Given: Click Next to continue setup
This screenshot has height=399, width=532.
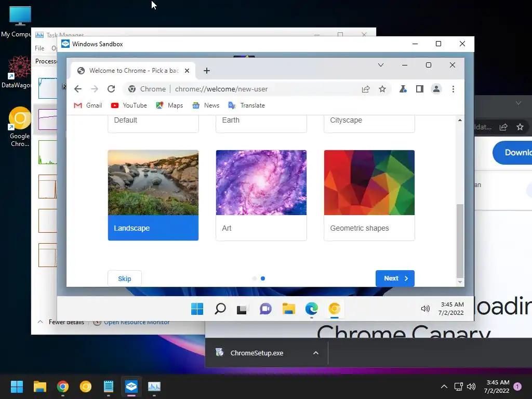Looking at the screenshot, I should coord(395,278).
